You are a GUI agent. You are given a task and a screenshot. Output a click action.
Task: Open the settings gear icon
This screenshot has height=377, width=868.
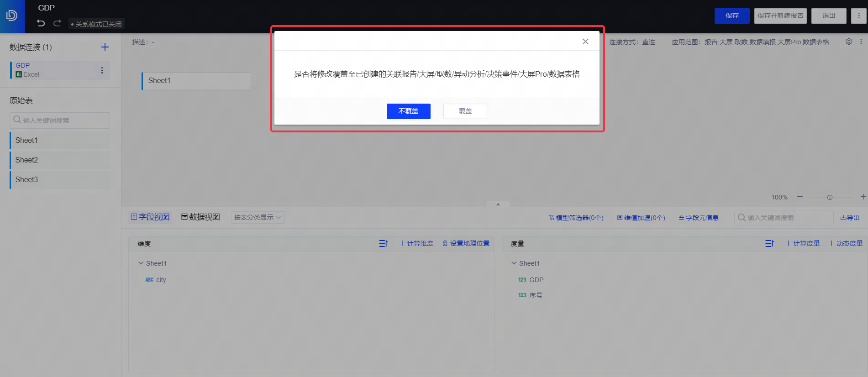click(x=848, y=42)
